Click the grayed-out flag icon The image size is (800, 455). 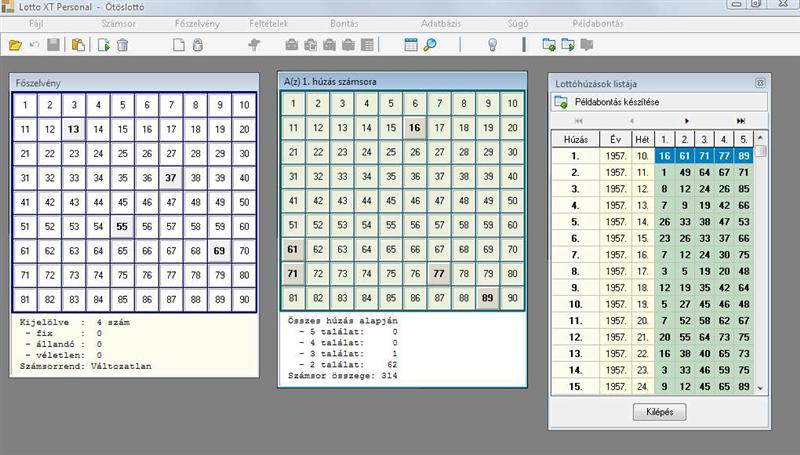[587, 45]
